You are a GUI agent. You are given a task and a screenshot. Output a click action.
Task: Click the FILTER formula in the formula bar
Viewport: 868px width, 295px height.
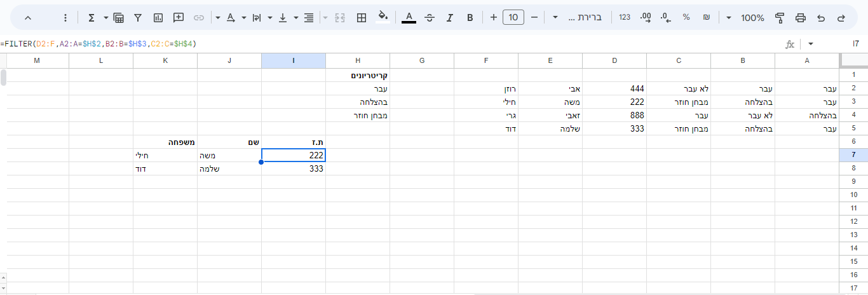[98, 44]
